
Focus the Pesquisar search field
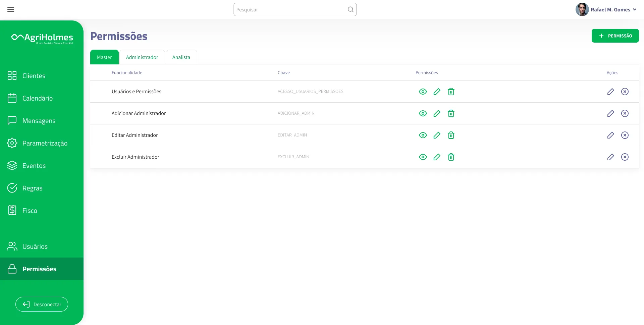pyautogui.click(x=295, y=9)
